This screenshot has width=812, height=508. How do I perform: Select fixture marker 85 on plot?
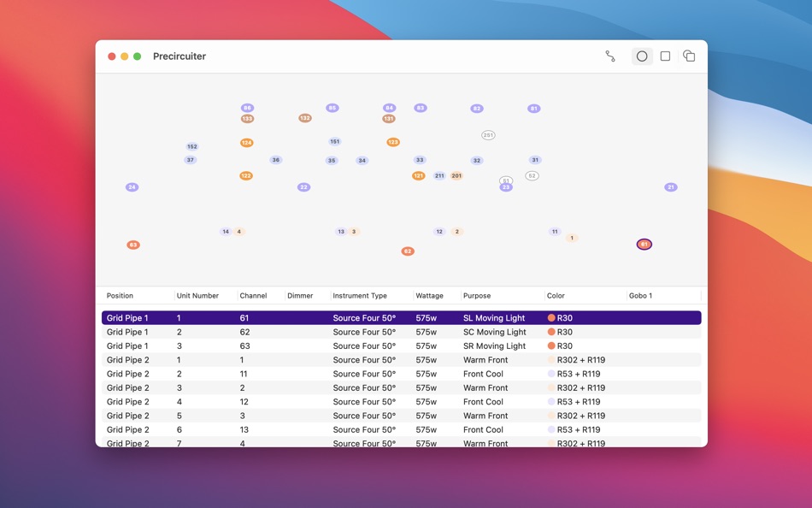tap(332, 108)
